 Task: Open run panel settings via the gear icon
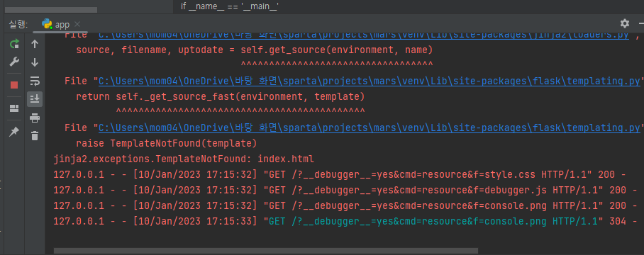pos(625,23)
